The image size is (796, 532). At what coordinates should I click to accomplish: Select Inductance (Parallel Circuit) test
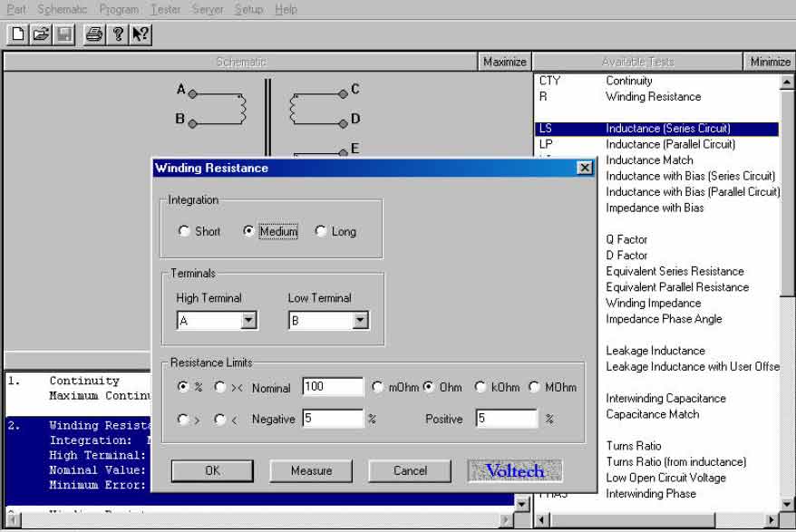tap(671, 144)
